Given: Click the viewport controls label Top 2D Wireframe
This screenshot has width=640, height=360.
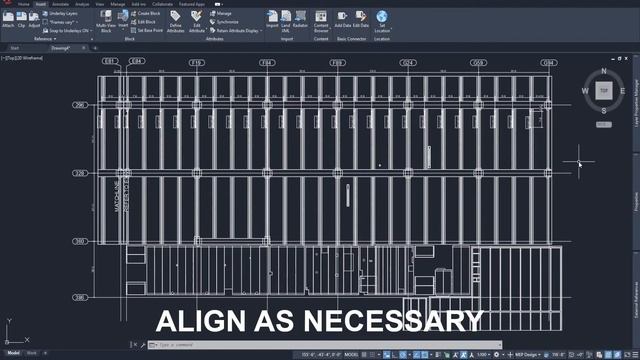Looking at the screenshot, I should (x=22, y=58).
